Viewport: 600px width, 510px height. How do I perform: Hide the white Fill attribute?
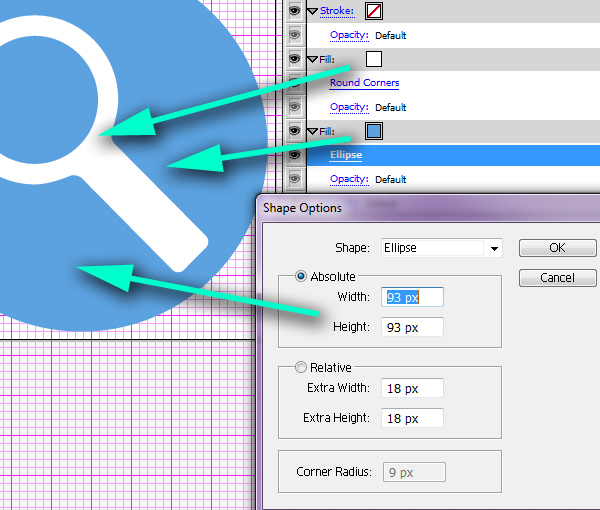pos(294,59)
